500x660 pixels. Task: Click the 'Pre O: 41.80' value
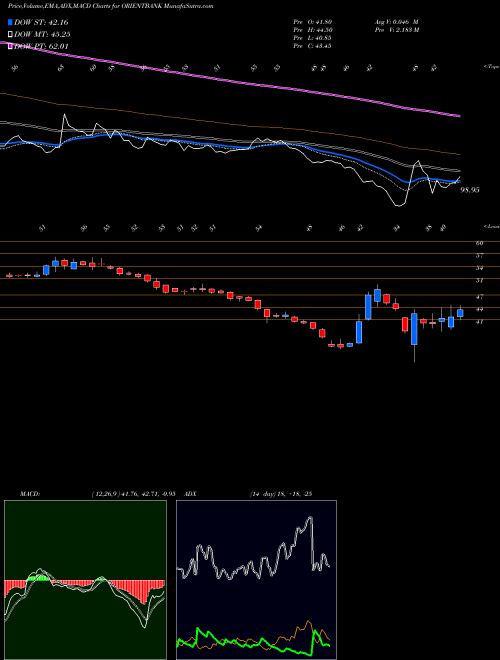tap(313, 22)
